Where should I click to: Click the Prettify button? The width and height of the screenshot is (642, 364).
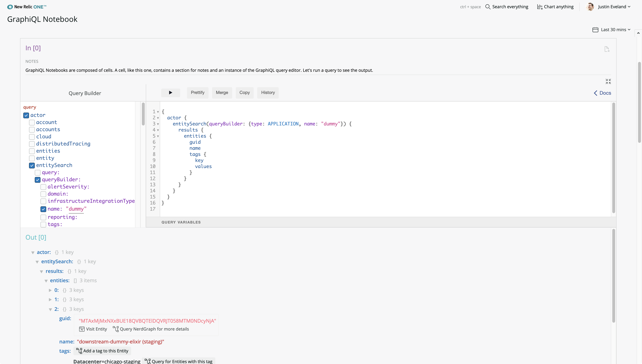pos(197,93)
